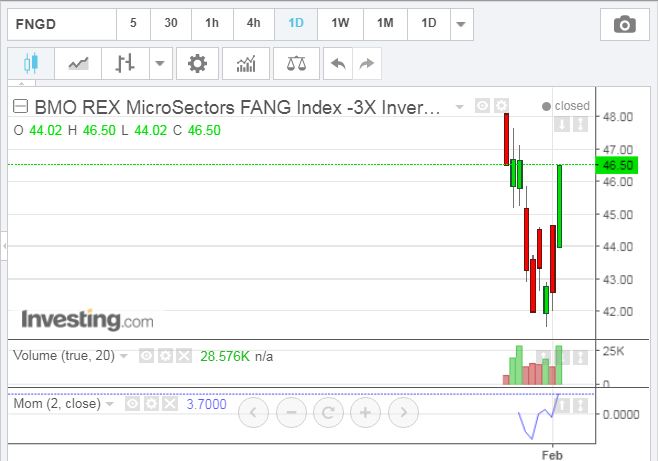The image size is (658, 461).
Task: Click the Investing.com logo link
Action: click(x=87, y=320)
